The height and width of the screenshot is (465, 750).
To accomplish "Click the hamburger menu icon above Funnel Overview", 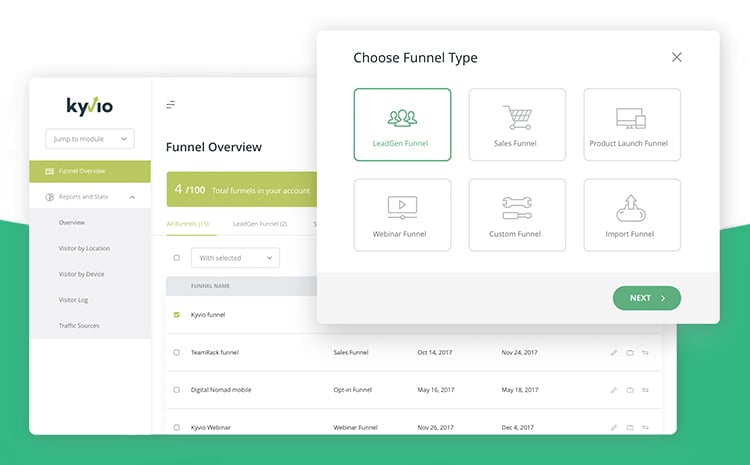I will tap(171, 104).
